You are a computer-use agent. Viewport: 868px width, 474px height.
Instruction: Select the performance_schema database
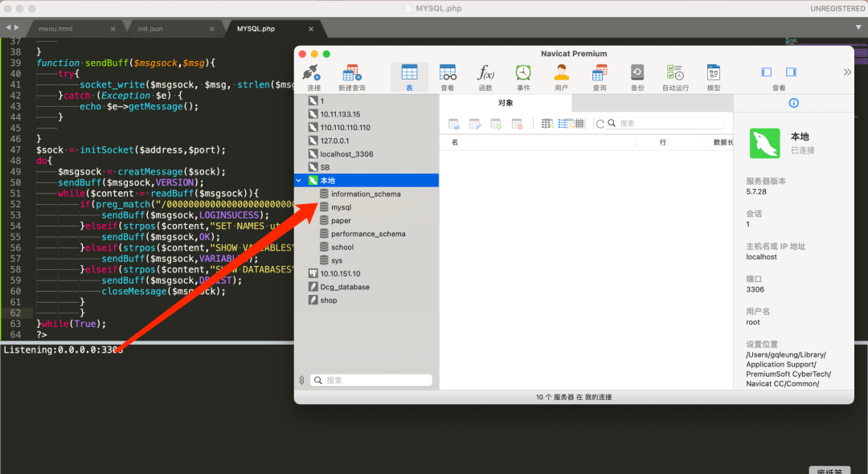click(x=366, y=234)
